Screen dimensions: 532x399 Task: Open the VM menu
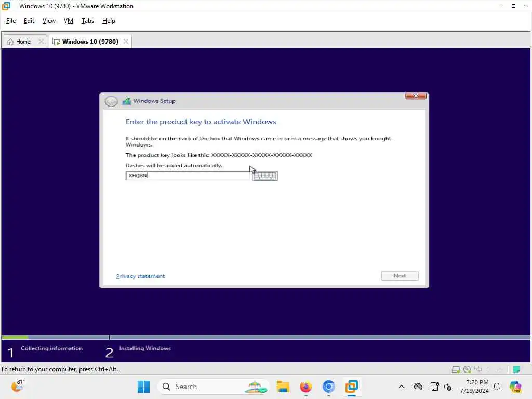click(69, 21)
